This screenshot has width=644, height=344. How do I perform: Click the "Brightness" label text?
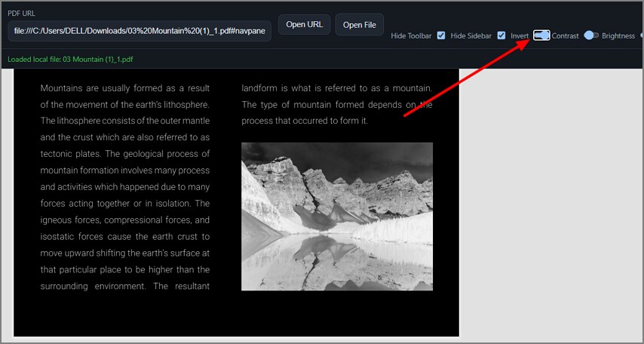pyautogui.click(x=618, y=35)
